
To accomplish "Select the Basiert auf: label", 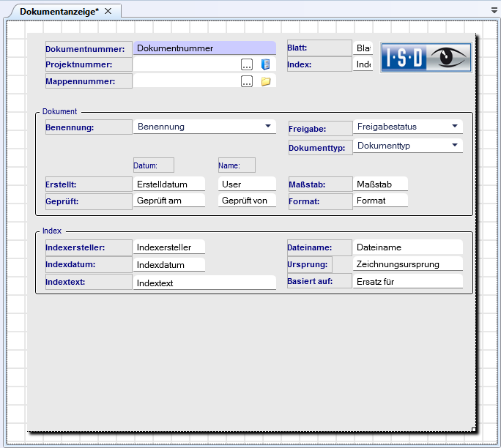I will click(319, 281).
